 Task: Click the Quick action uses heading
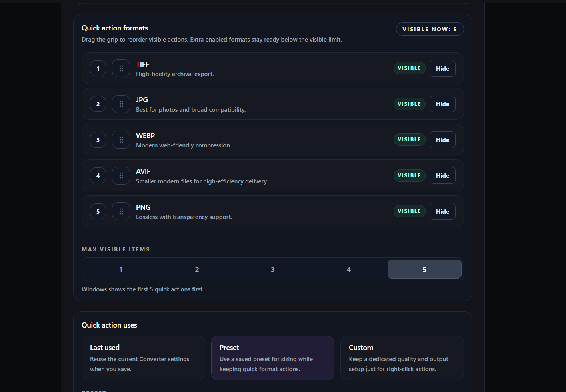pos(109,325)
